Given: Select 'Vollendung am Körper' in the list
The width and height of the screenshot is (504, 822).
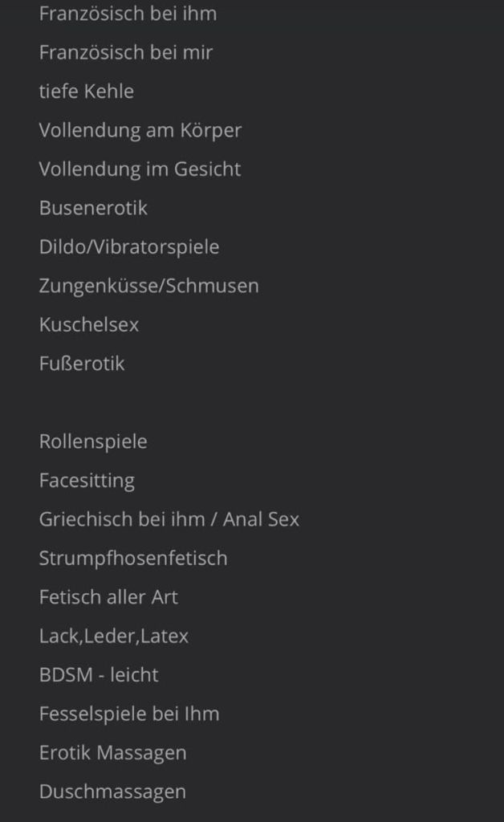Looking at the screenshot, I should pyautogui.click(x=140, y=130).
